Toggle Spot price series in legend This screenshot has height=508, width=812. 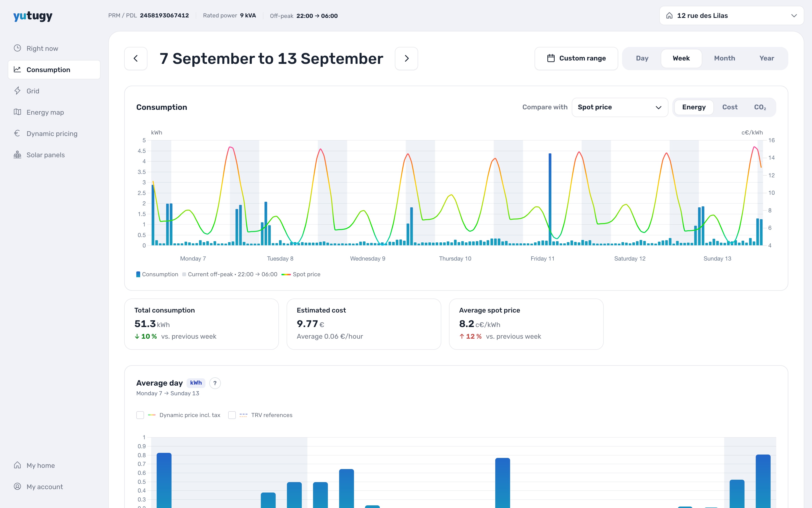[301, 274]
